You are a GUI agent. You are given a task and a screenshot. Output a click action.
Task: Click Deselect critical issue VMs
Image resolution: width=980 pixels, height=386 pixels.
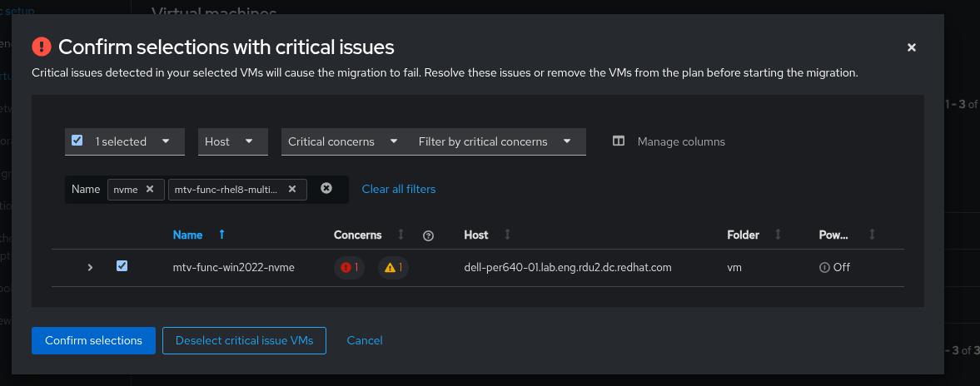[x=244, y=340]
